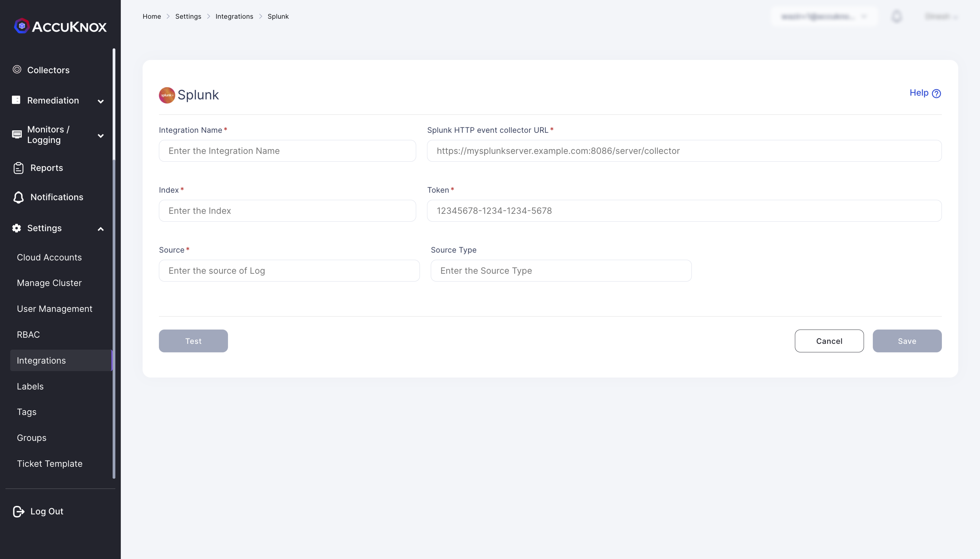Screen dimensions: 980x559
Task: Focus the Source Type input field
Action: tap(561, 270)
